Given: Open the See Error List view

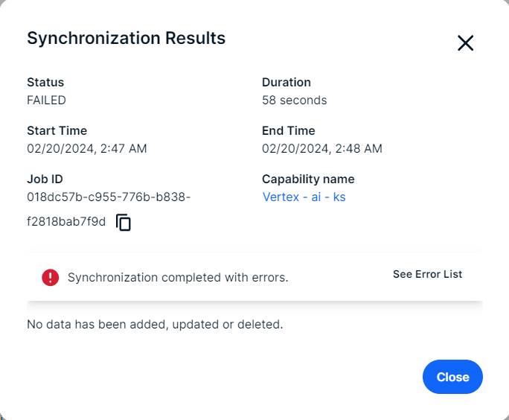Looking at the screenshot, I should point(427,275).
